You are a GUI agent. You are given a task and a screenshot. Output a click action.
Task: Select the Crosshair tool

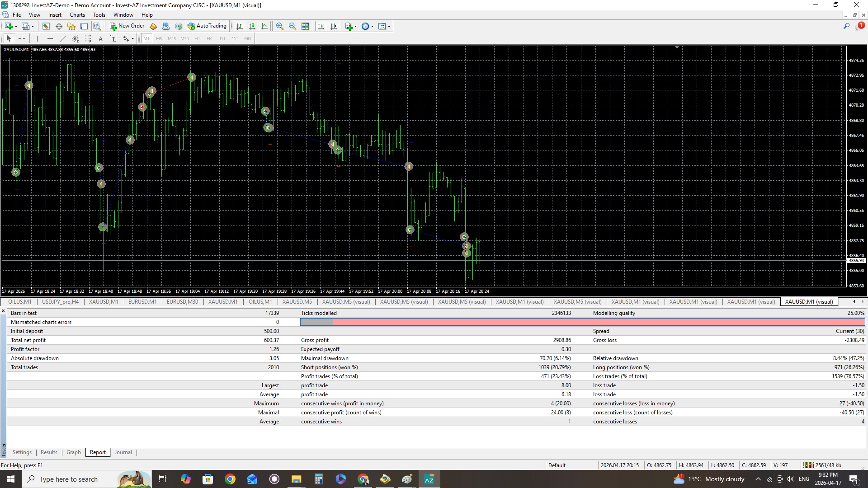22,38
